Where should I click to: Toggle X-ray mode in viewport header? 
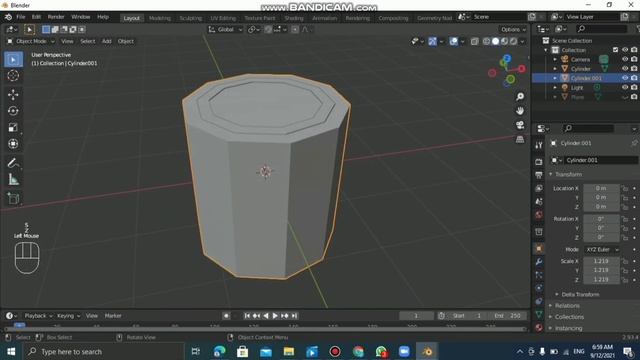474,41
